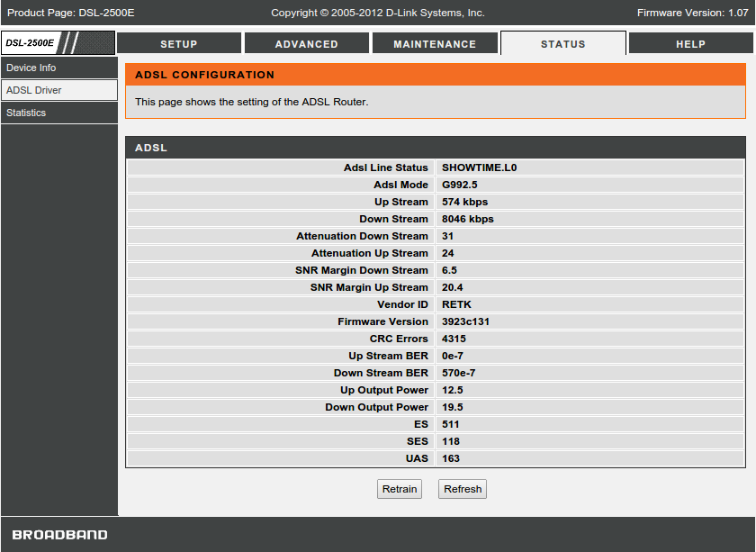Click the SHOWTIME.L0 line status value
This screenshot has height=552, width=756.
point(479,167)
